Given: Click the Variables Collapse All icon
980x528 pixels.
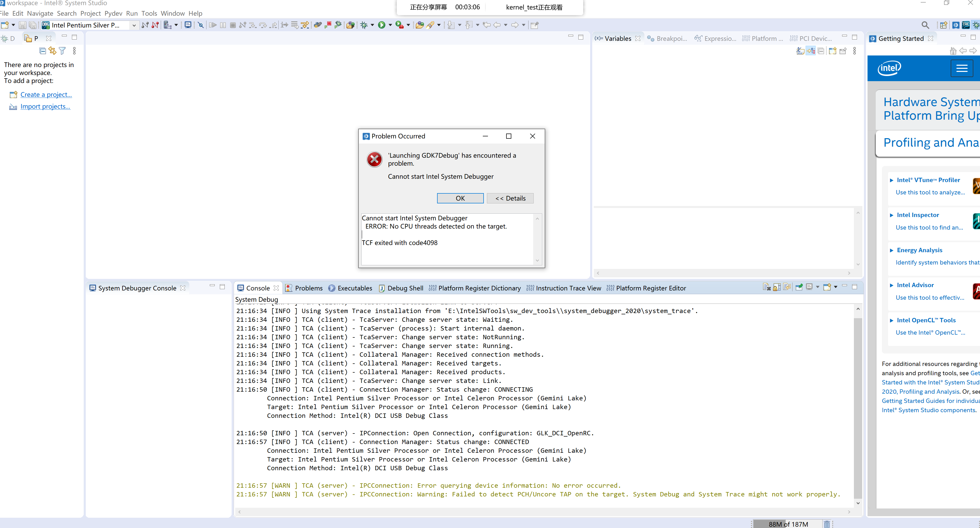Looking at the screenshot, I should pos(821,51).
